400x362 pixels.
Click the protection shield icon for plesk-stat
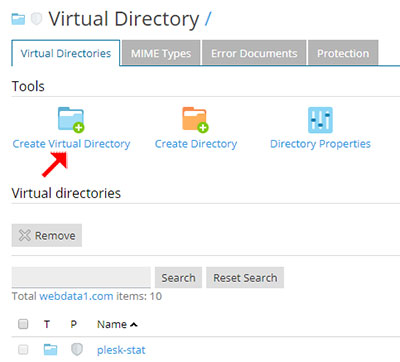[77, 350]
